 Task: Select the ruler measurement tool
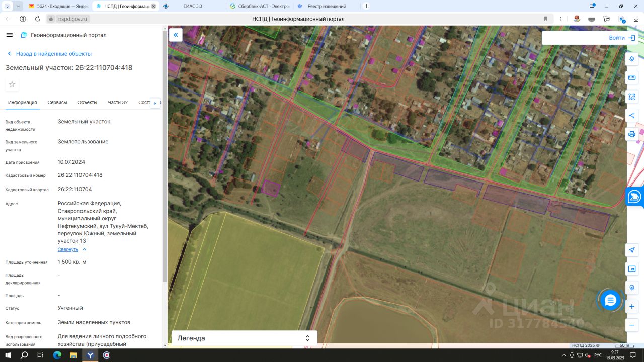(632, 78)
